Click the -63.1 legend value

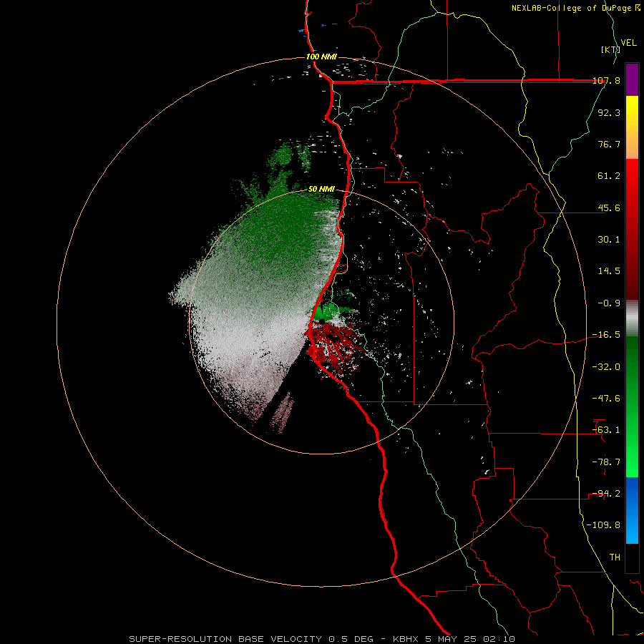[606, 430]
